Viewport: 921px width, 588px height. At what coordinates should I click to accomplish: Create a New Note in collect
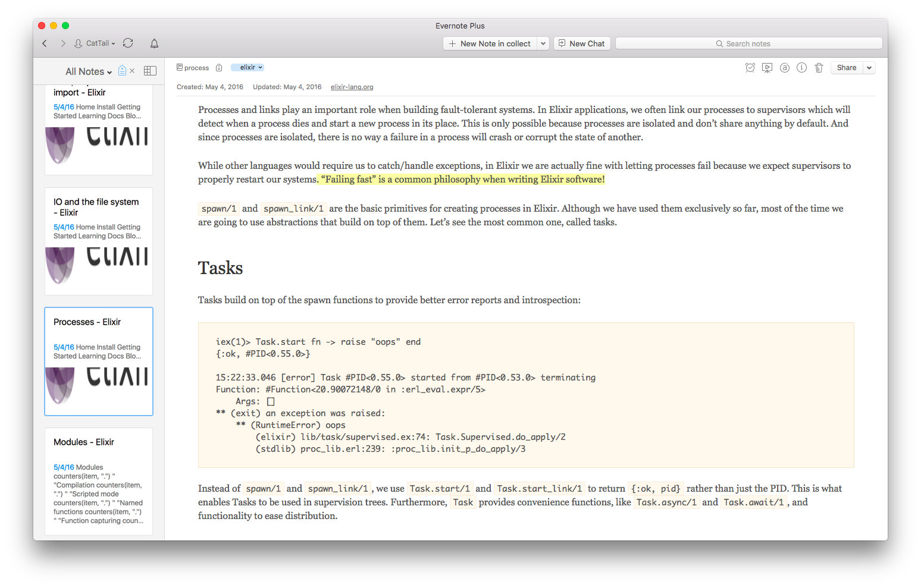(490, 43)
